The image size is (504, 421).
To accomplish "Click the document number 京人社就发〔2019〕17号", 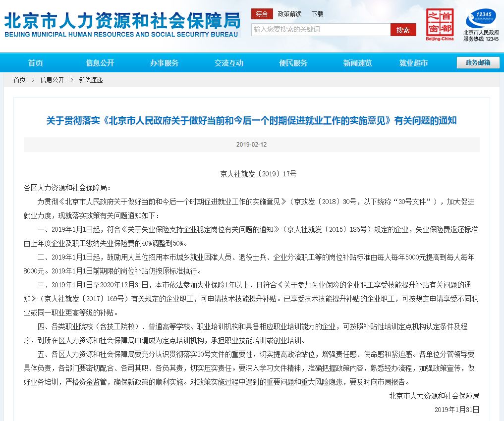I will click(x=258, y=174).
